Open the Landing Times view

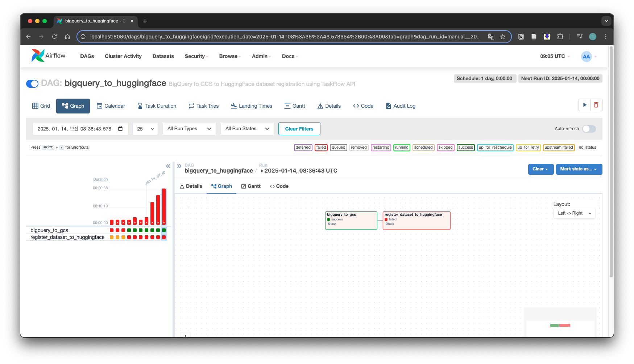tap(252, 106)
